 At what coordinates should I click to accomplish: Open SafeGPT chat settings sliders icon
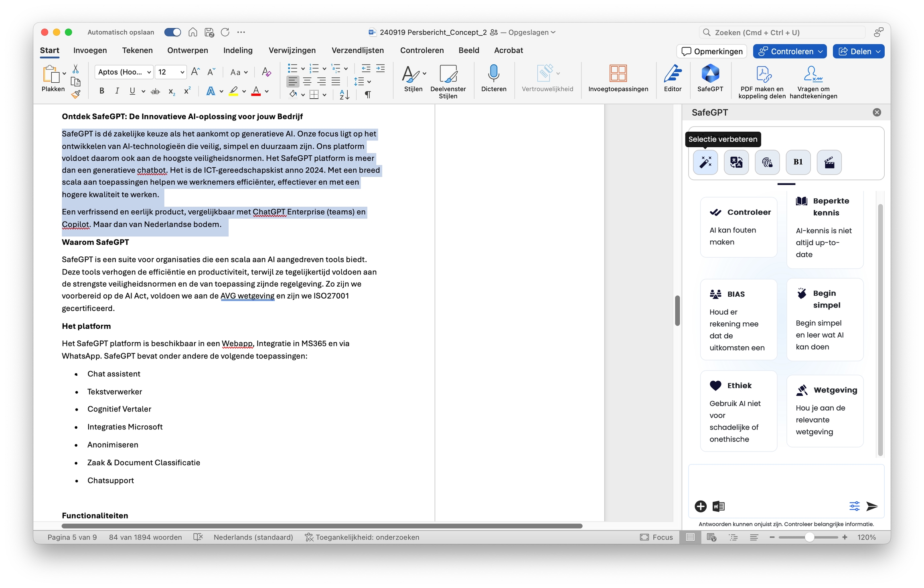coord(854,506)
